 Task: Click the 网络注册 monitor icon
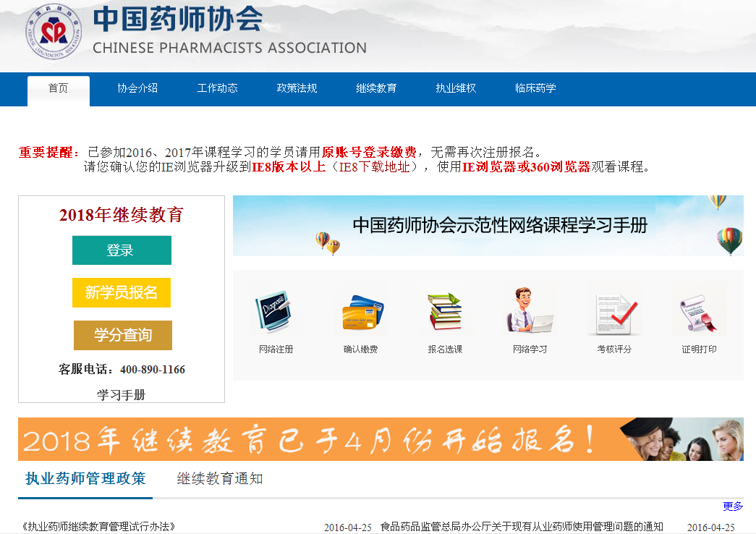(x=275, y=312)
